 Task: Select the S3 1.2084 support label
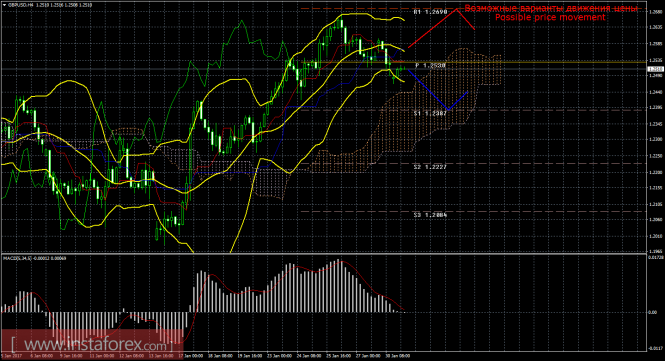[x=430, y=215]
